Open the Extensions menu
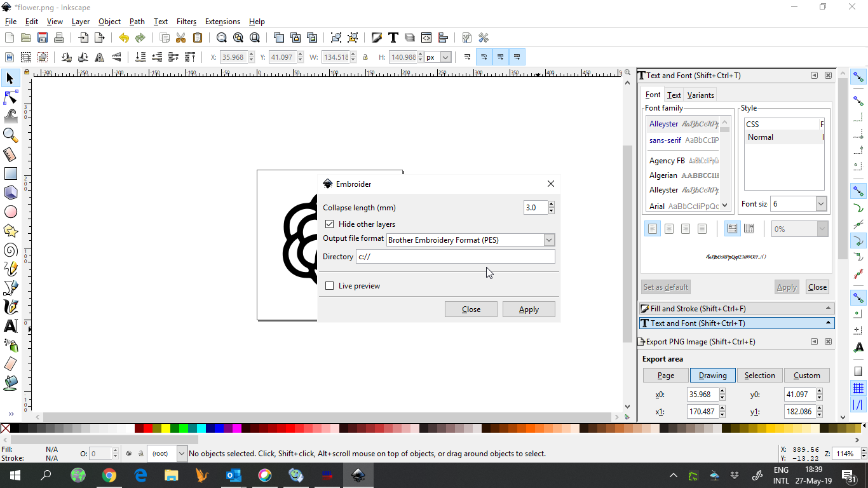Viewport: 868px width, 488px height. pos(222,22)
